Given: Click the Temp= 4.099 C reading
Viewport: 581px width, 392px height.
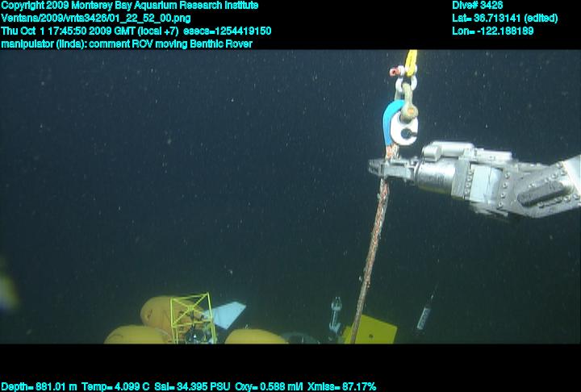Looking at the screenshot, I should pyautogui.click(x=115, y=387).
